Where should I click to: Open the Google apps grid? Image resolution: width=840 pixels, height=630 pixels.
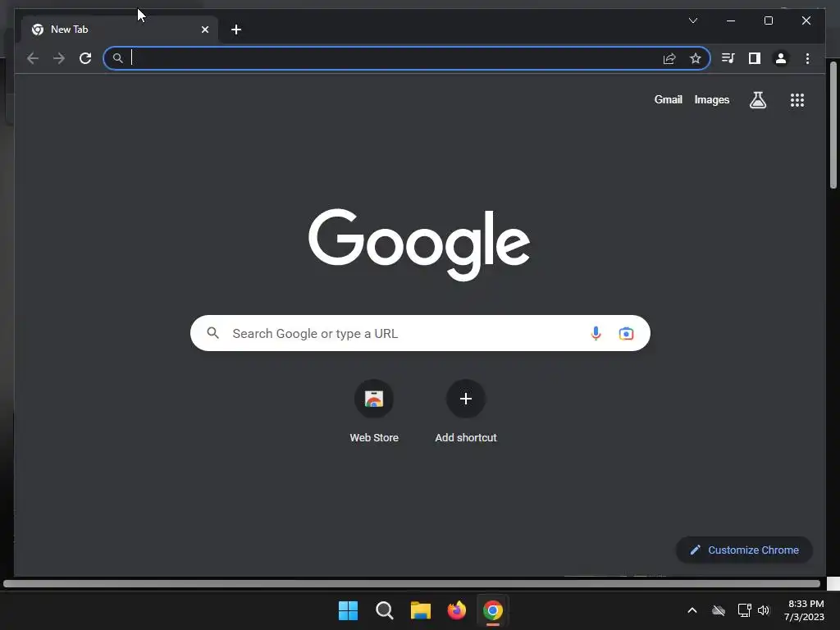click(x=797, y=99)
